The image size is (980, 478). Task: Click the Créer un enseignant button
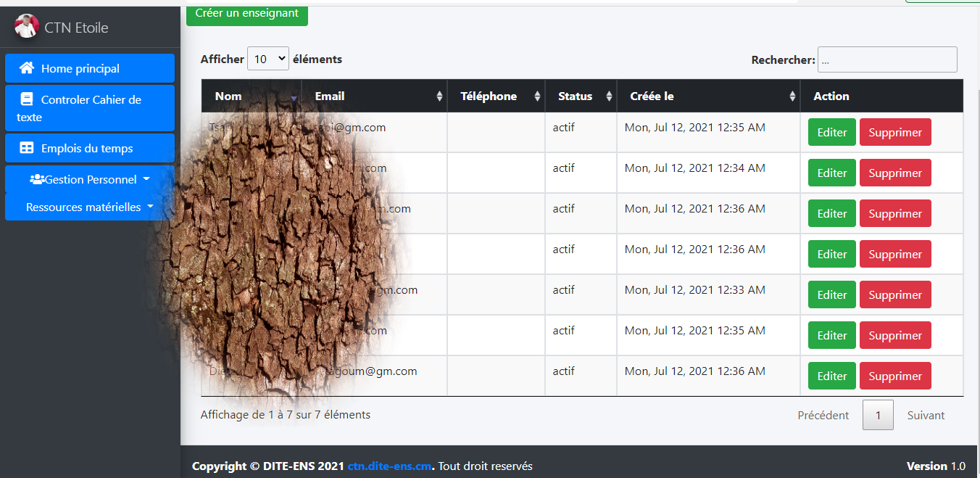click(x=247, y=14)
